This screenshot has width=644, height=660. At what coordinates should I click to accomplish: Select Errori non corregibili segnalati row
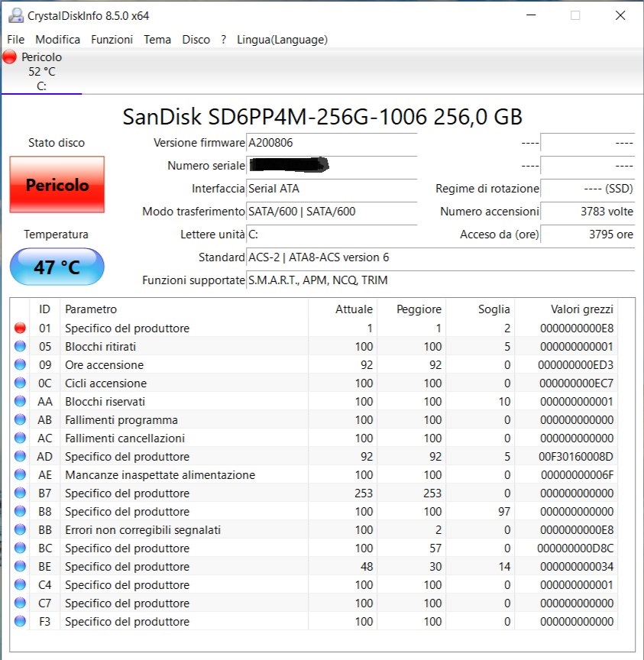[143, 530]
